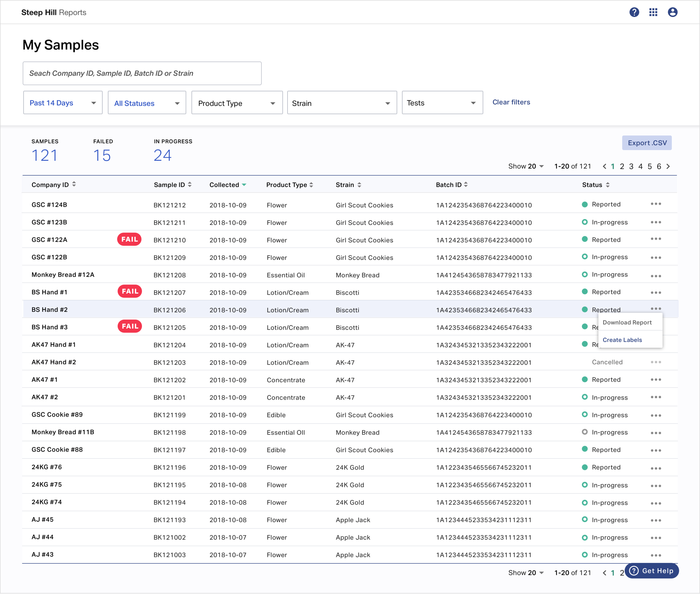Expand the Strain filter dropdown

coord(342,103)
